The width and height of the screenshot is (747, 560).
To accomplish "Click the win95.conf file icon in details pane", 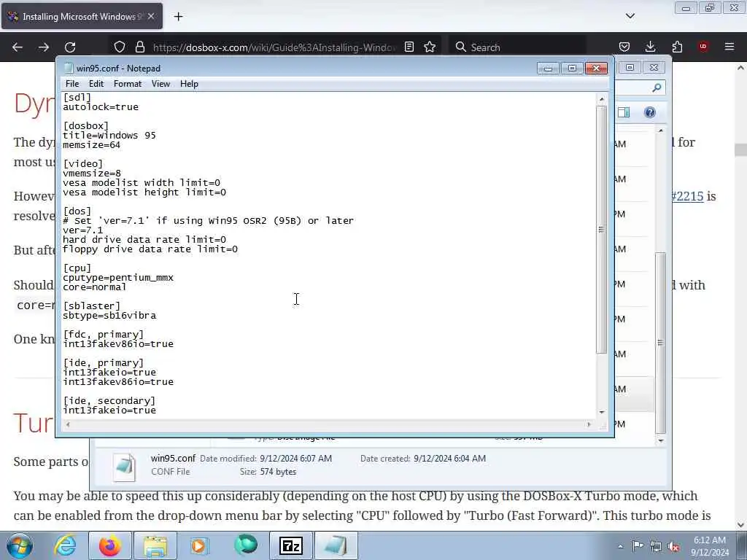I will coord(125,467).
